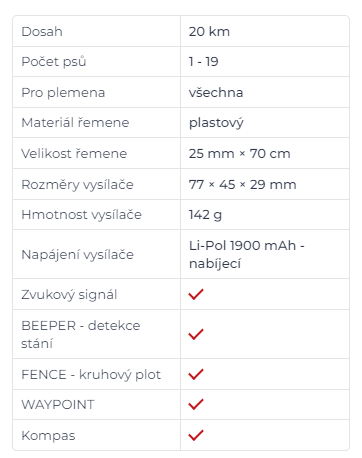Click the 20 km value
The width and height of the screenshot is (362, 458).
pos(209,32)
